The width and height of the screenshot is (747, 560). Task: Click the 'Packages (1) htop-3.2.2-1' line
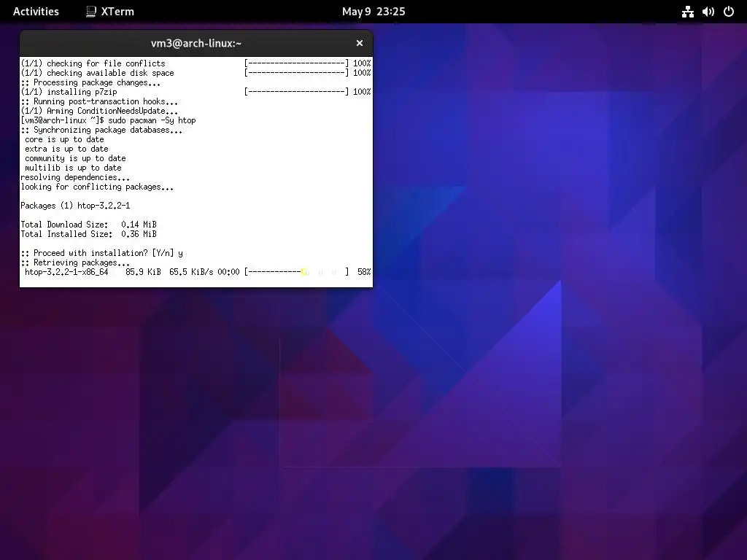pyautogui.click(x=75, y=206)
